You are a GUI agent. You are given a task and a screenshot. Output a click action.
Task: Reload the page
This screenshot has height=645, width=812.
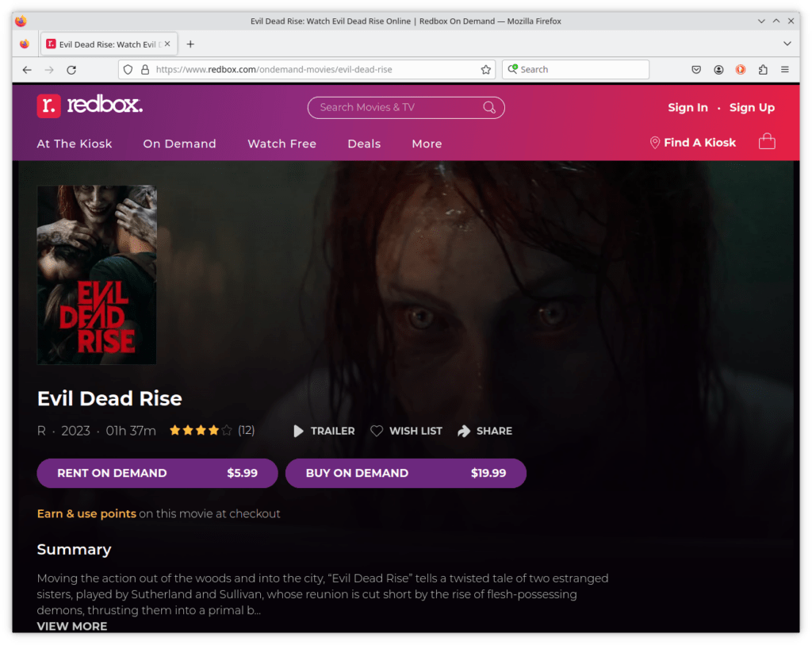coord(71,70)
